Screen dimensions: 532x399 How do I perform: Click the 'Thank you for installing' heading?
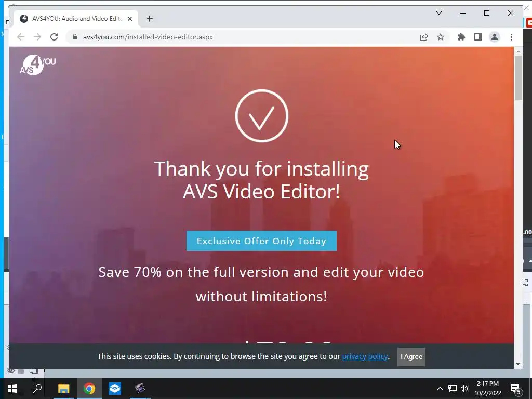click(x=261, y=180)
